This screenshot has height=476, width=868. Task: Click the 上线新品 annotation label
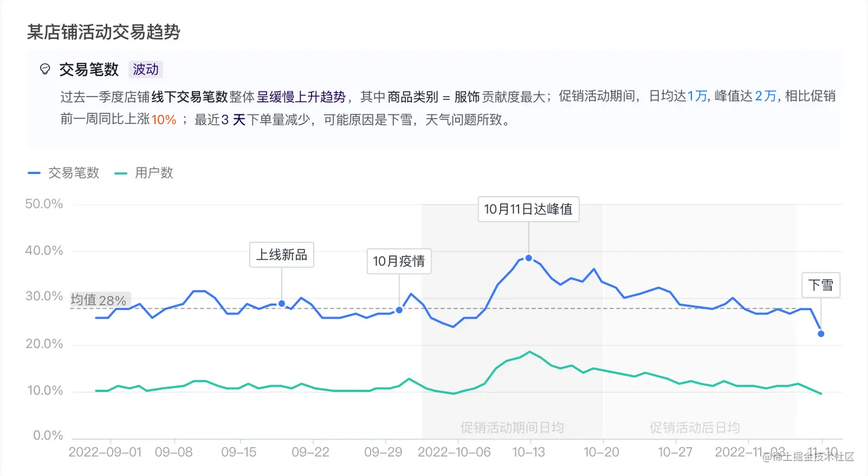[281, 254]
